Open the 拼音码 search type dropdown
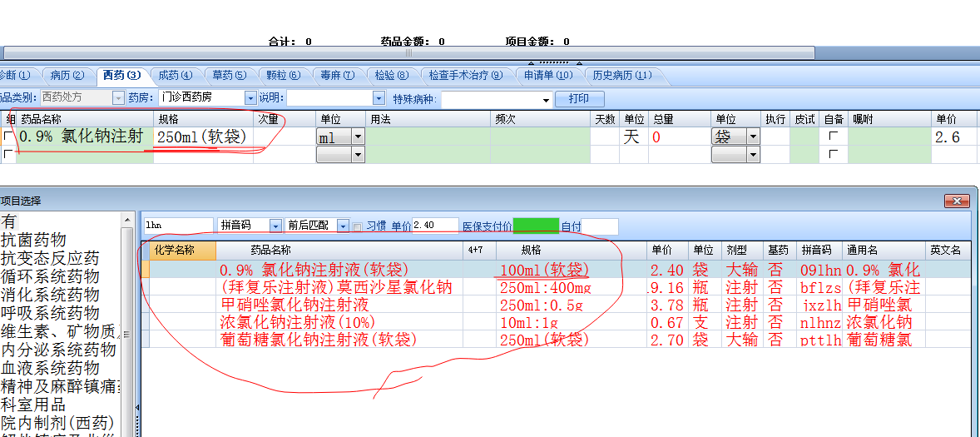 [x=275, y=225]
